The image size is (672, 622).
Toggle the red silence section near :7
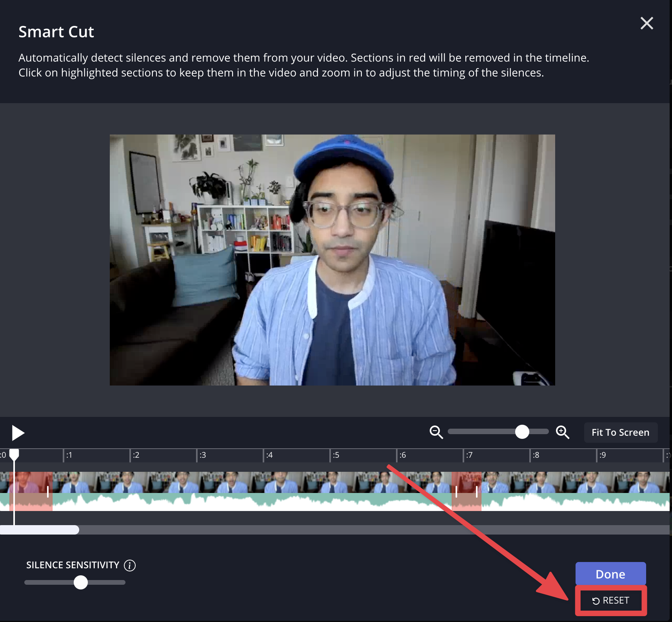466,491
